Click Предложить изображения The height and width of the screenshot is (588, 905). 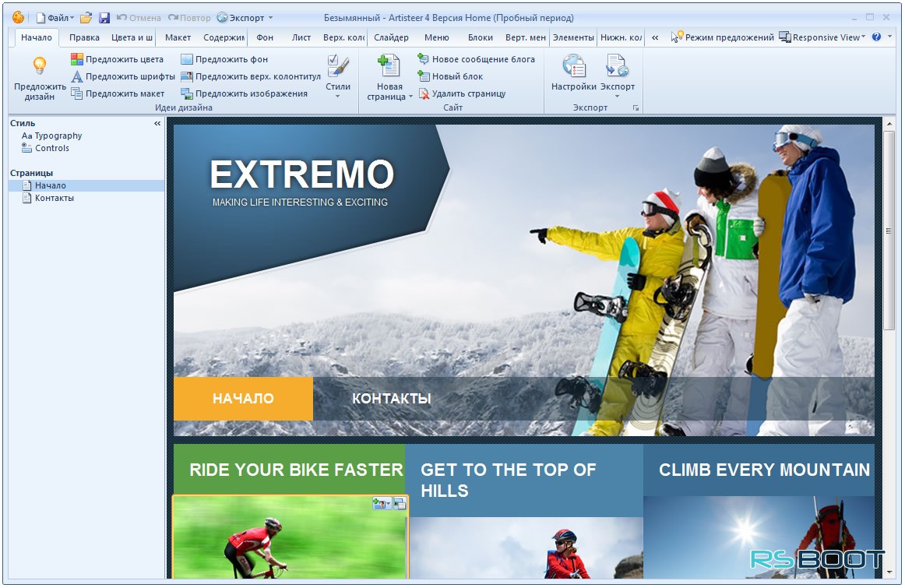pos(244,93)
